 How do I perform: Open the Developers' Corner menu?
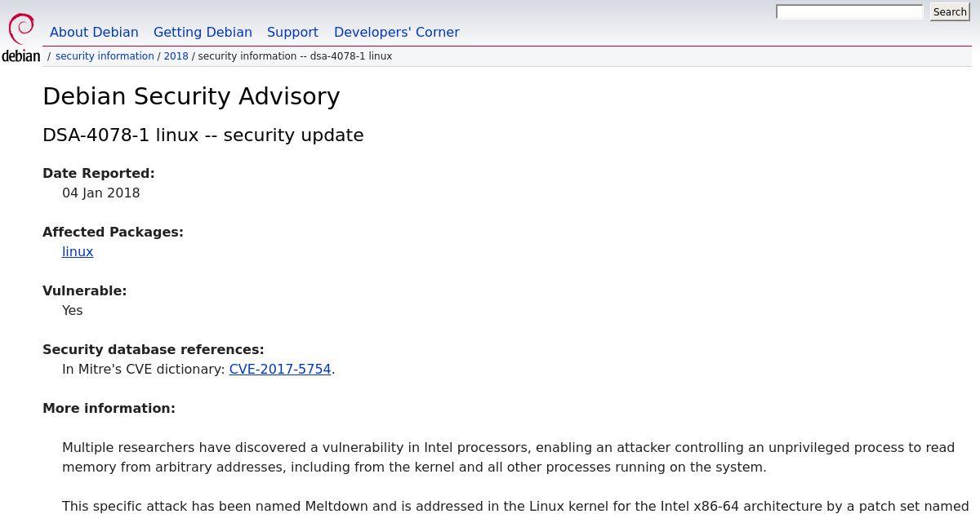397,33
